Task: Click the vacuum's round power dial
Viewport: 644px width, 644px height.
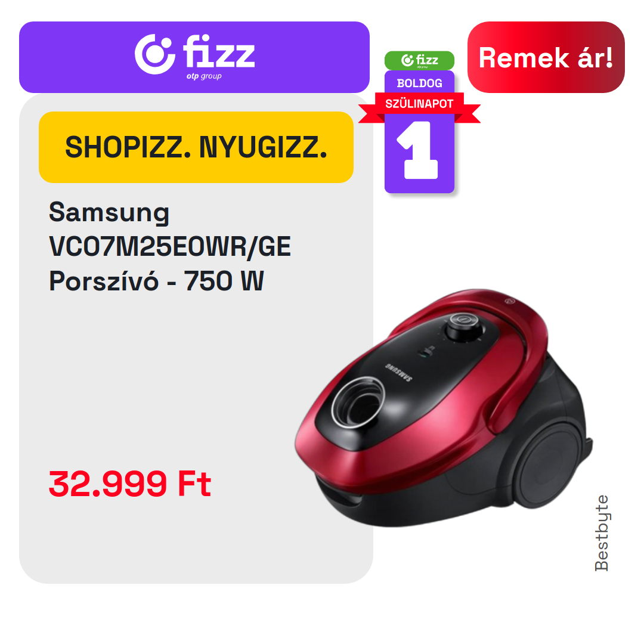Action: coord(465,326)
